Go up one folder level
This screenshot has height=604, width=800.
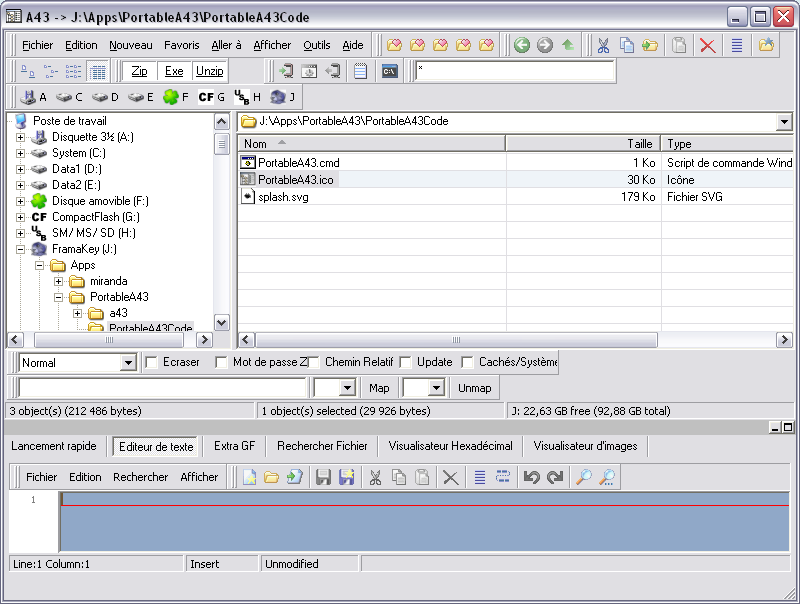coord(568,45)
